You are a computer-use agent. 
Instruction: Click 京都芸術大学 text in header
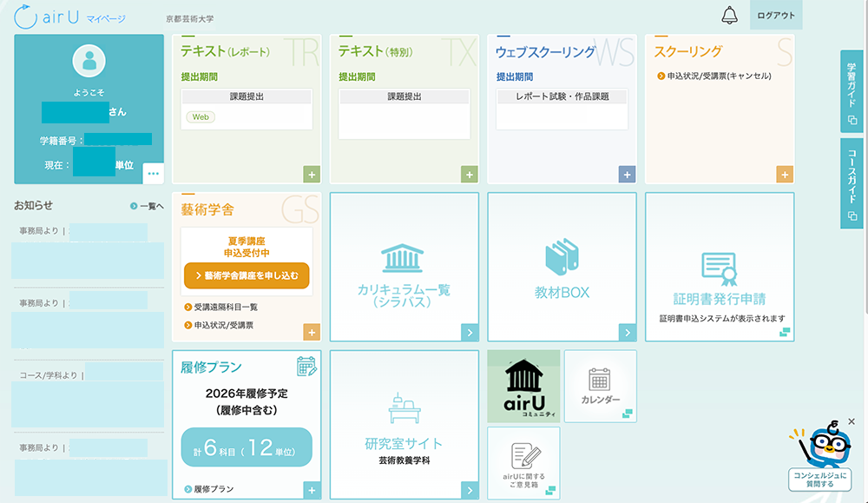tap(189, 19)
